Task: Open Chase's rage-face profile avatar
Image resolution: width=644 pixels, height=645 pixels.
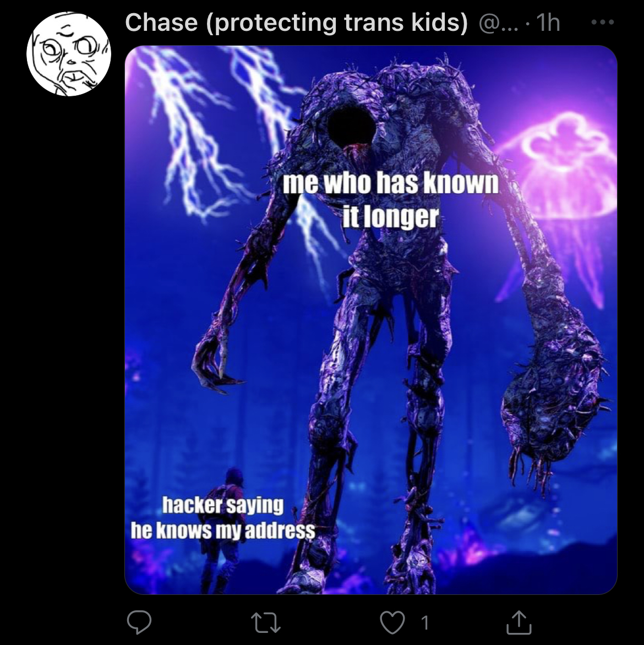Action: coord(69,54)
